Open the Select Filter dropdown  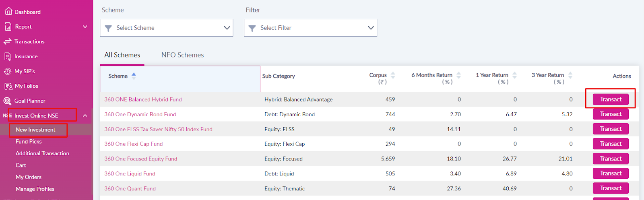(x=310, y=28)
